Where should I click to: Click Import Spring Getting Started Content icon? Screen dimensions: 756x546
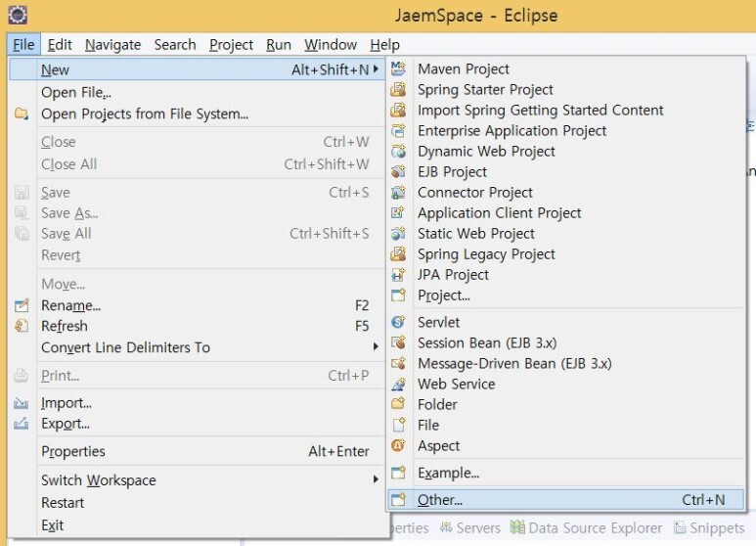click(398, 110)
